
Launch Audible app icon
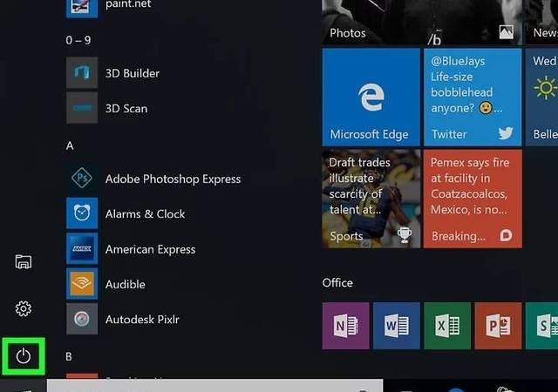pos(82,283)
